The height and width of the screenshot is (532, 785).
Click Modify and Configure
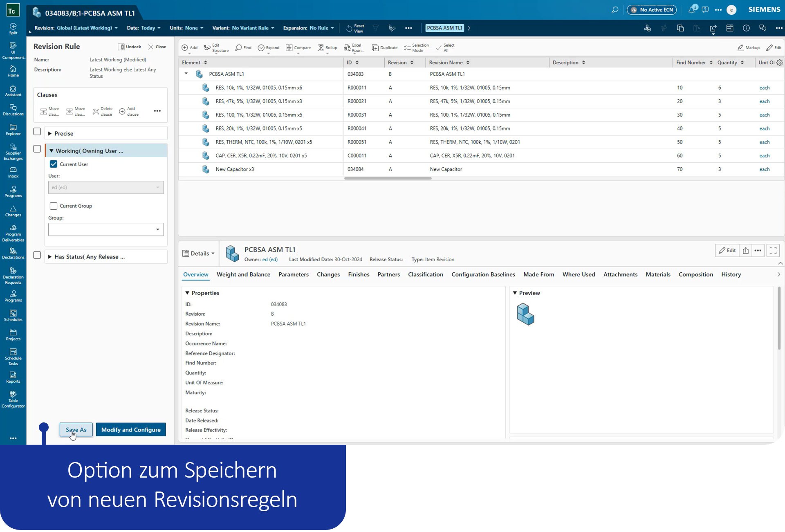click(130, 429)
